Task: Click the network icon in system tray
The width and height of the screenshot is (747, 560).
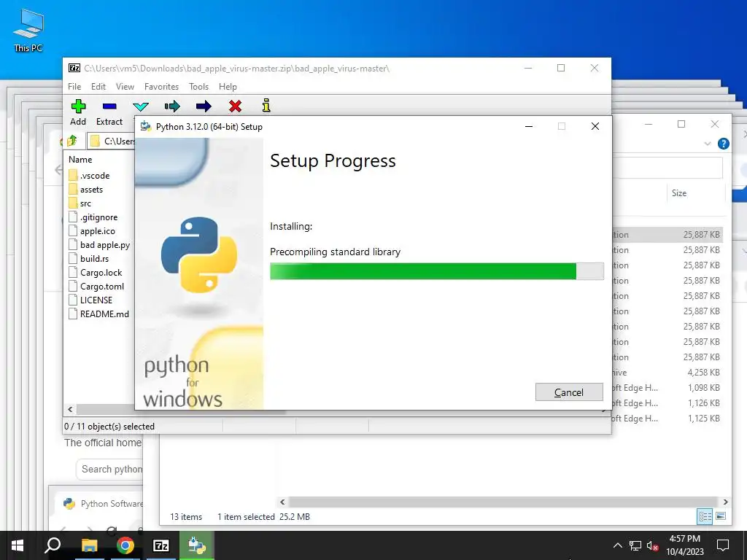Action: pyautogui.click(x=635, y=545)
